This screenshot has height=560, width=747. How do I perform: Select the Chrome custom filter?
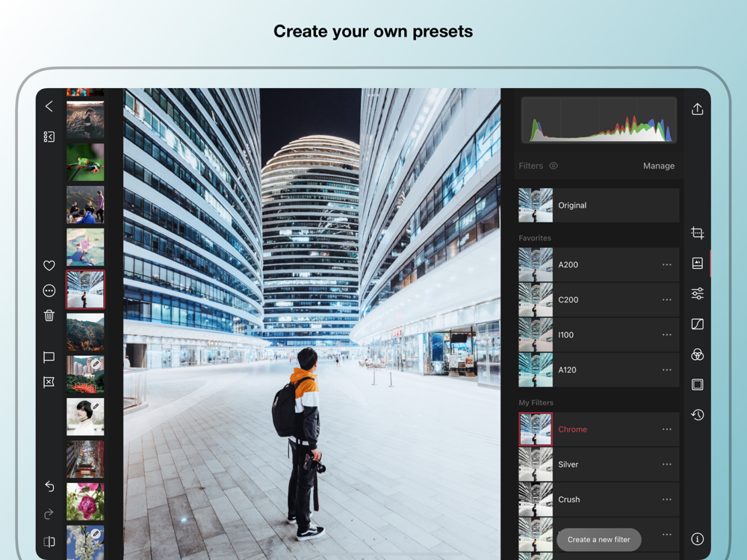tap(599, 429)
